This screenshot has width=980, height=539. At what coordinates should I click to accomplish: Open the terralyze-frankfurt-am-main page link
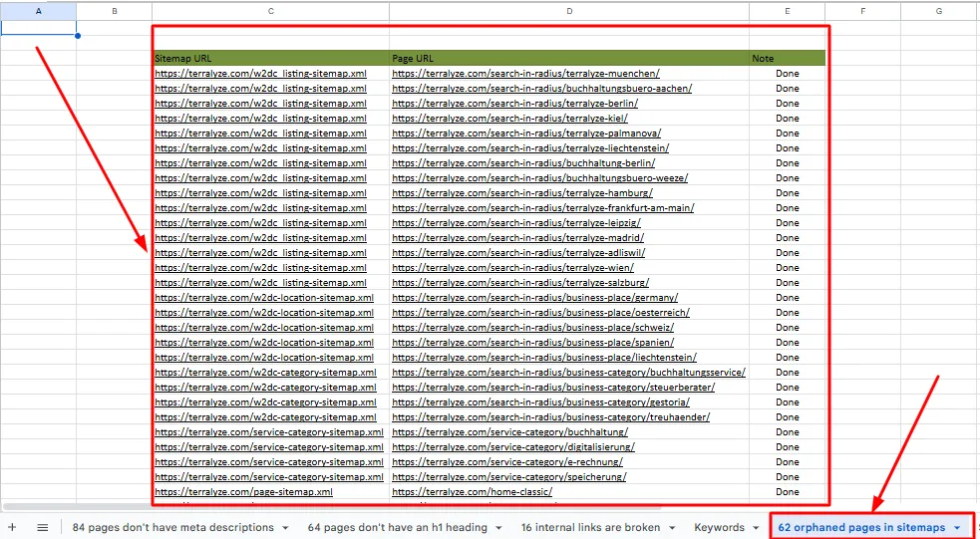[543, 208]
